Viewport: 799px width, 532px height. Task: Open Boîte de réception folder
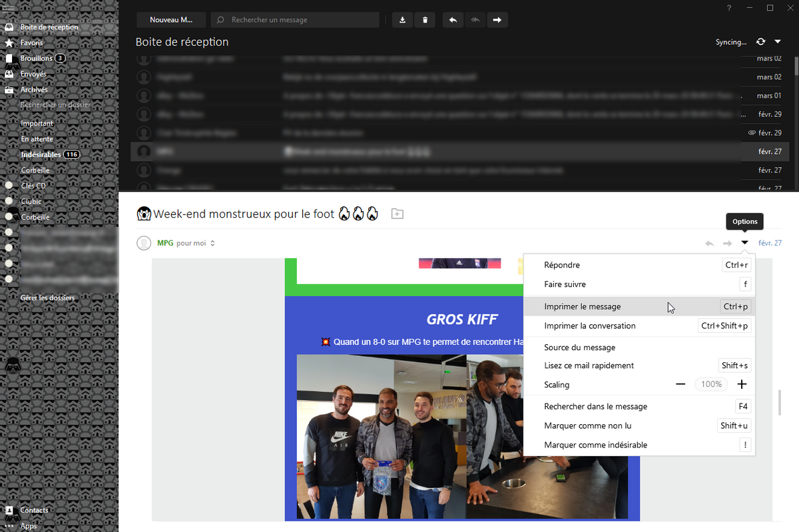(x=49, y=27)
